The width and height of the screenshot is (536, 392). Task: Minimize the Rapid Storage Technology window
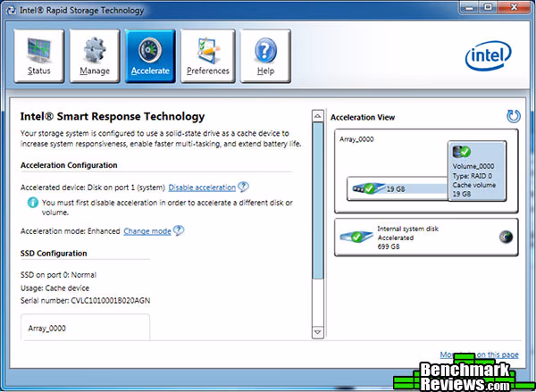click(471, 7)
